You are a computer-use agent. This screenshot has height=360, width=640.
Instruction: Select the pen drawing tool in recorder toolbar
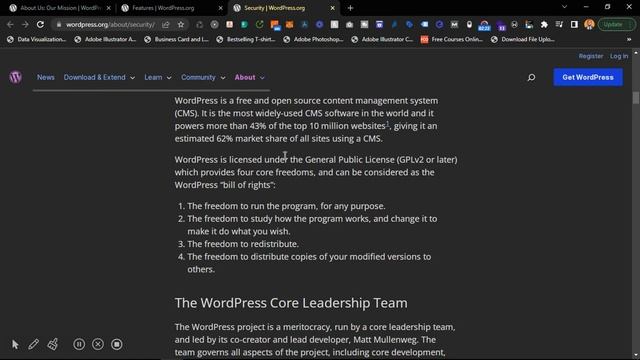pos(33,344)
